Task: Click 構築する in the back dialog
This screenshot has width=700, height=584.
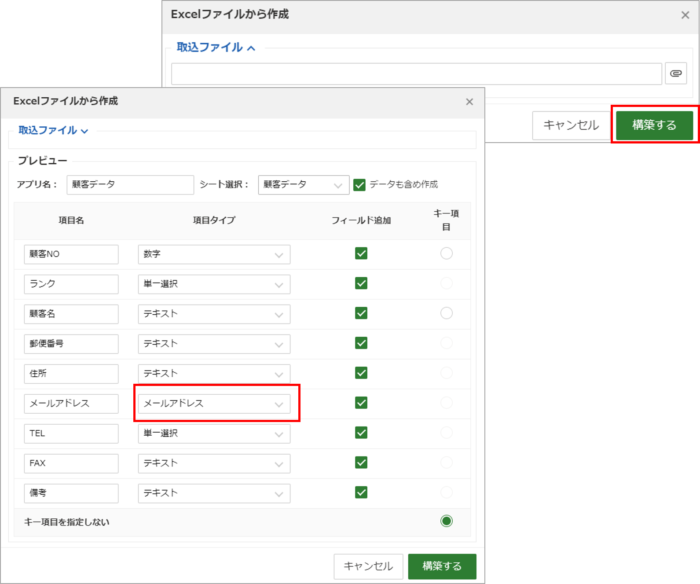Action: pos(654,125)
